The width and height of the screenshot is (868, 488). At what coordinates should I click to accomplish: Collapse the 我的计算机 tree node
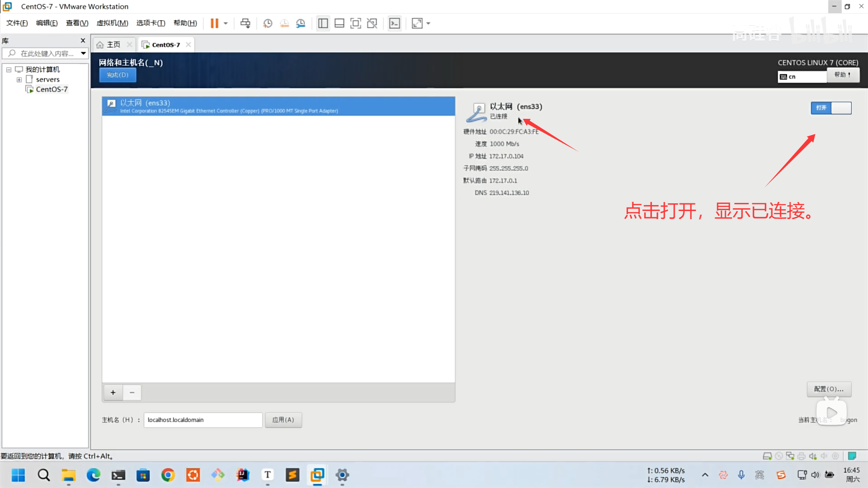(9, 70)
